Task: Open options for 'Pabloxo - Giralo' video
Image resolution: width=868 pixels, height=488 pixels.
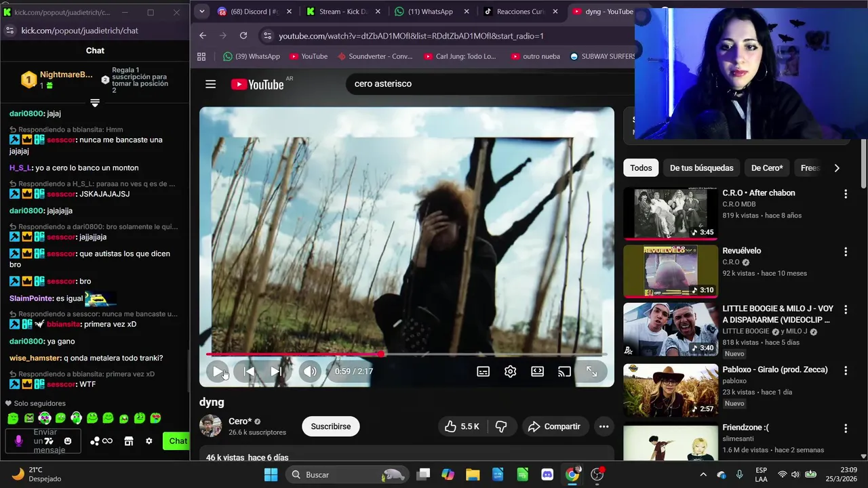Action: point(846,371)
